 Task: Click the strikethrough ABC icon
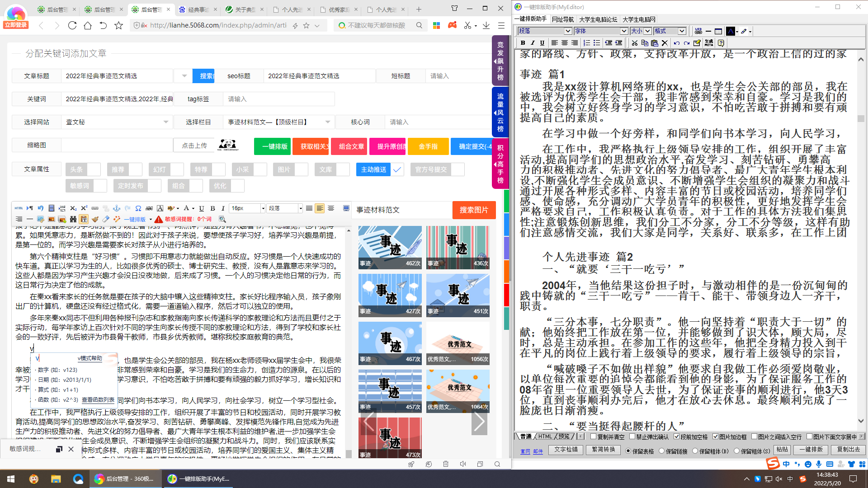pos(149,208)
